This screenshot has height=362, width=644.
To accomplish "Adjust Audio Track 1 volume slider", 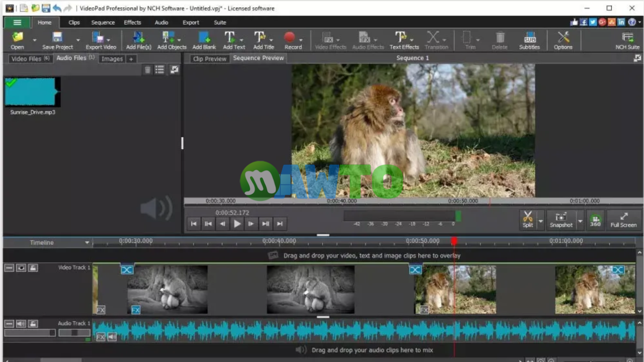I will click(30, 333).
